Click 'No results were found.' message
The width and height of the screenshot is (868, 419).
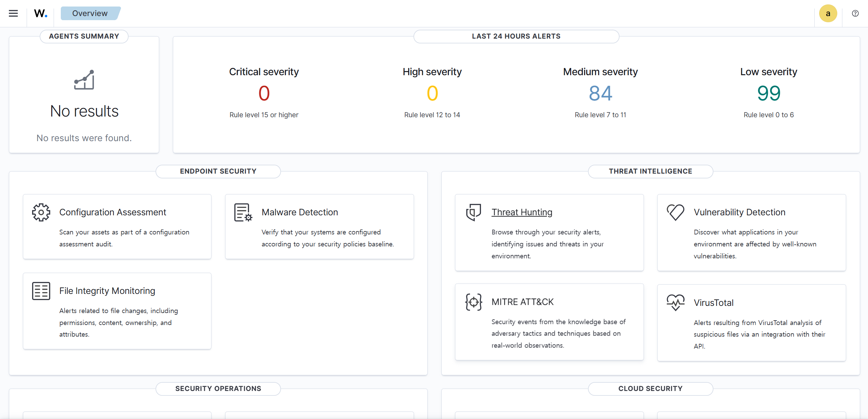(84, 138)
